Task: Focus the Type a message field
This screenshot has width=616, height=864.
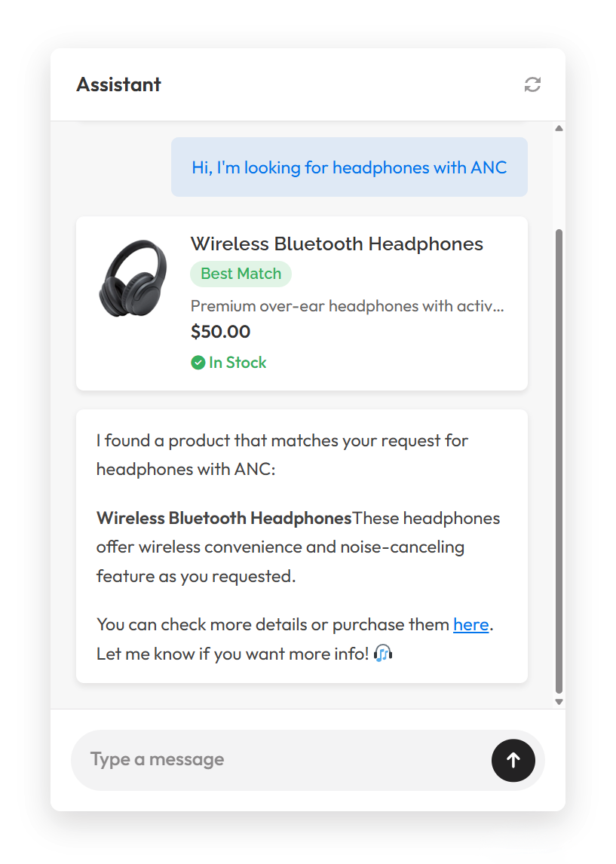Action: click(279, 759)
